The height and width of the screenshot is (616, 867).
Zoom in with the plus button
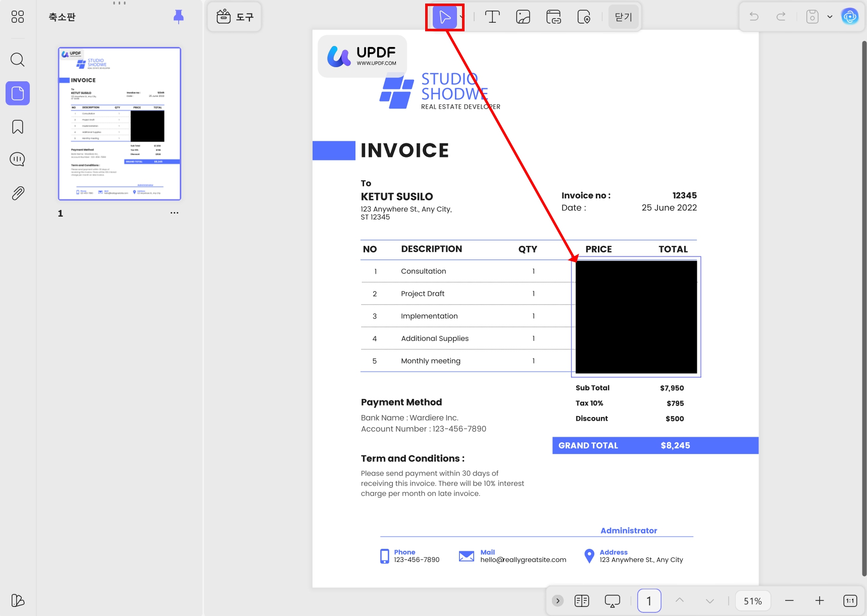tap(819, 601)
